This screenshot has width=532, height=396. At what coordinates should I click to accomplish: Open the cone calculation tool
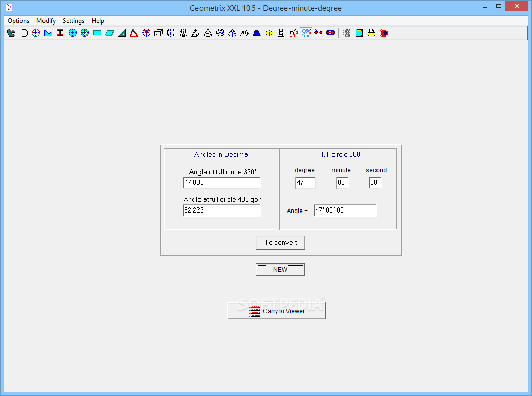click(x=208, y=33)
